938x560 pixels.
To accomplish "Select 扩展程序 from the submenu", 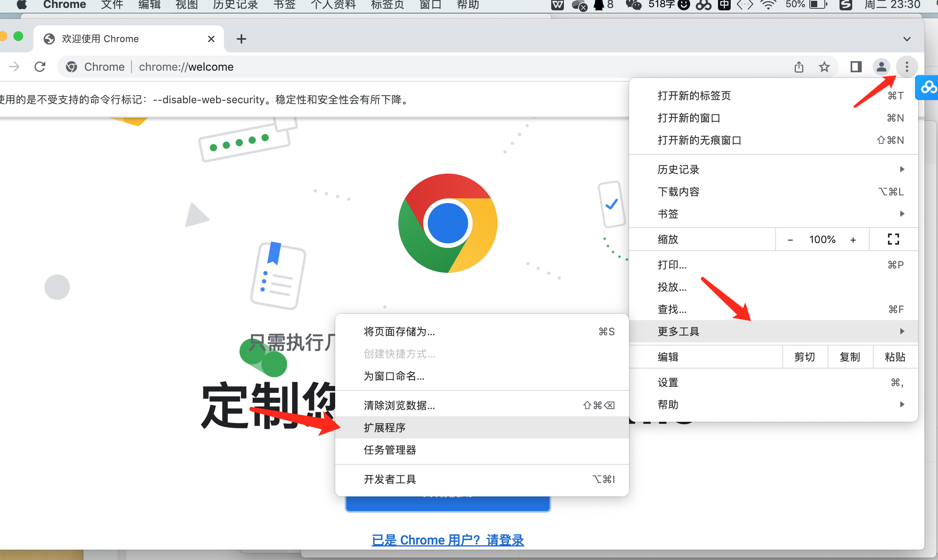I will tap(384, 428).
